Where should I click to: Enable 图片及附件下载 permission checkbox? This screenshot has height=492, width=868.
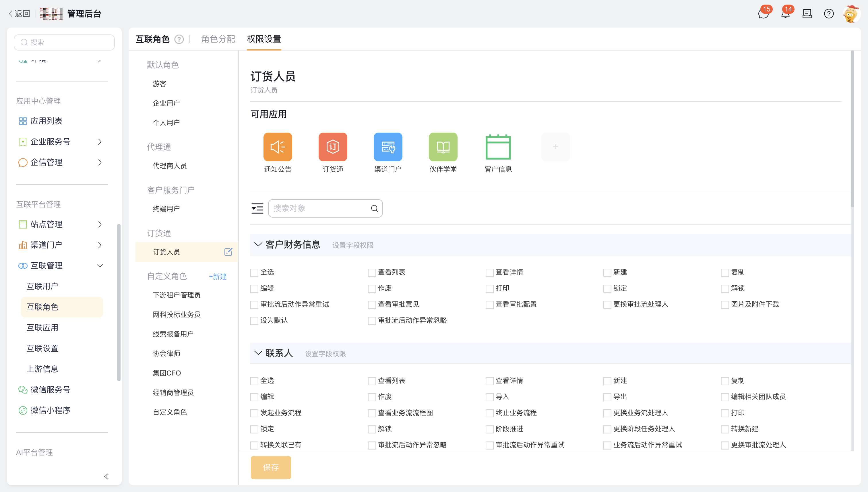(x=724, y=305)
